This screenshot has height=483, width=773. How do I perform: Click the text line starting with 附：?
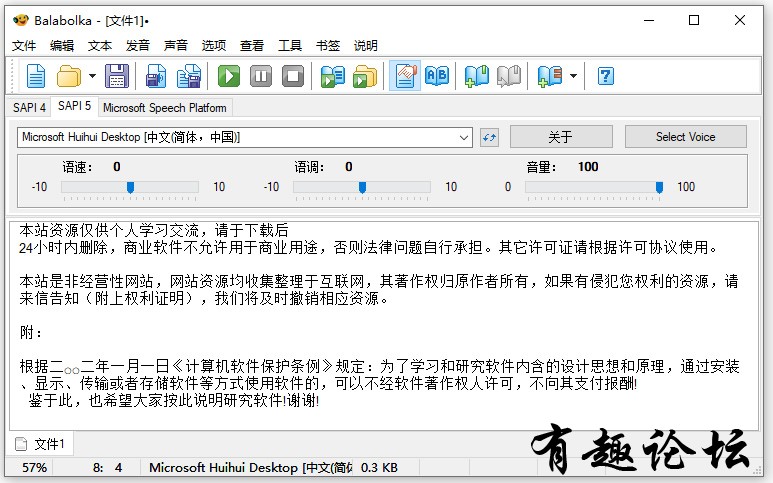coord(31,333)
